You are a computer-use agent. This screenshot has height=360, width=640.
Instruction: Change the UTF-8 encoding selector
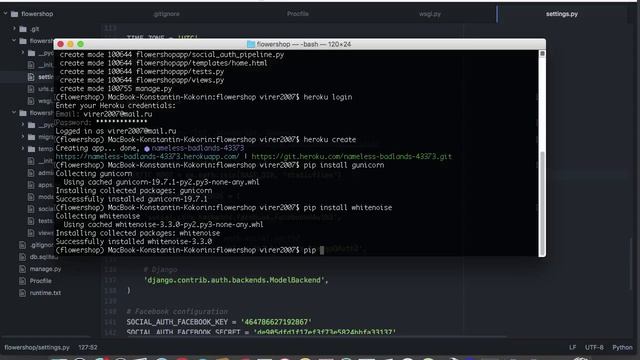(594, 347)
